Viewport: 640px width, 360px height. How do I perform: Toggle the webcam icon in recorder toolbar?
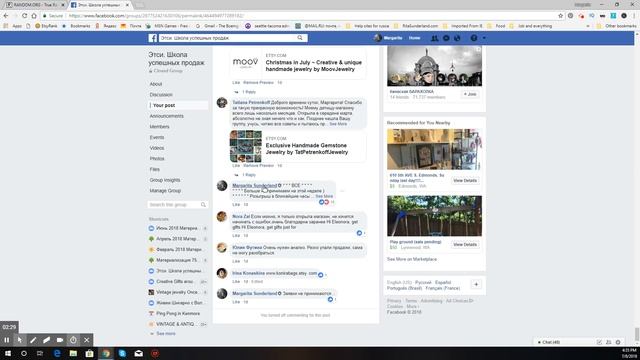pos(60,340)
